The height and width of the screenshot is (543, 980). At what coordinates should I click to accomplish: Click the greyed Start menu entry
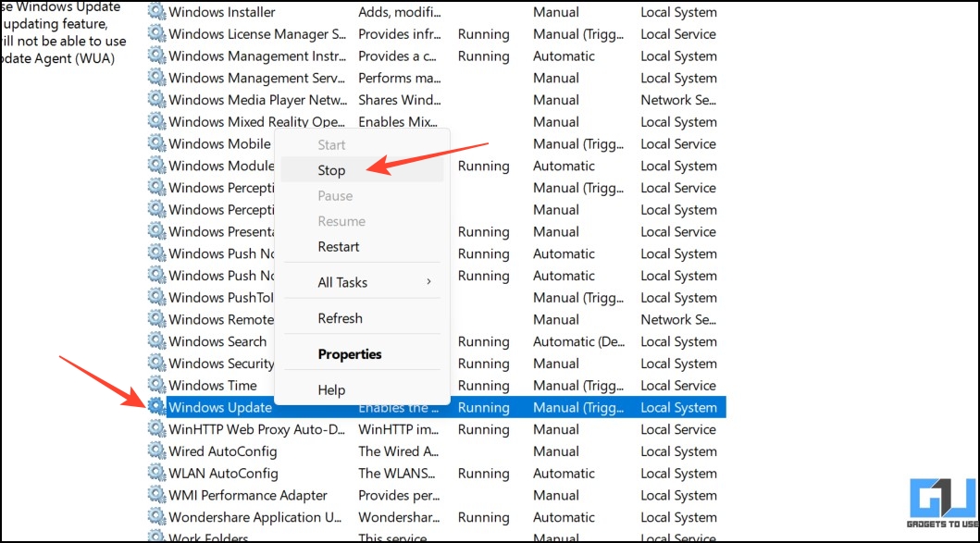tap(362, 145)
